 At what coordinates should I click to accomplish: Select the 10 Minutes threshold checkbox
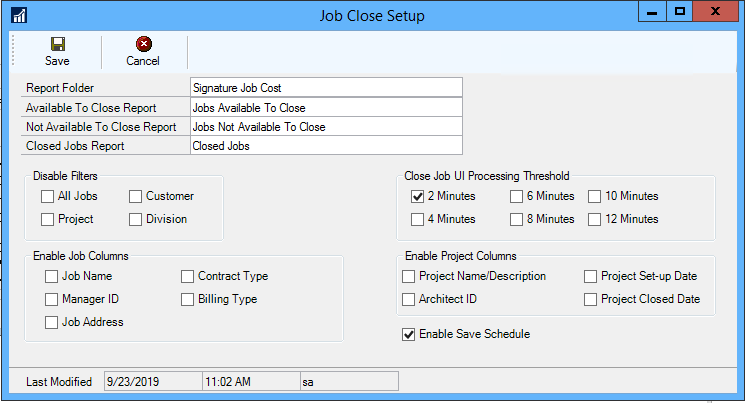coord(594,196)
